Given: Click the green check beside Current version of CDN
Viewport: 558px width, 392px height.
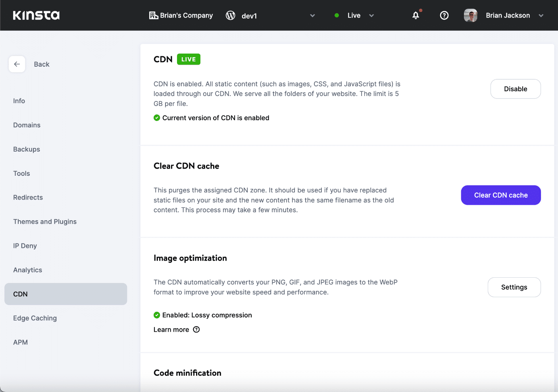Looking at the screenshot, I should click(157, 117).
